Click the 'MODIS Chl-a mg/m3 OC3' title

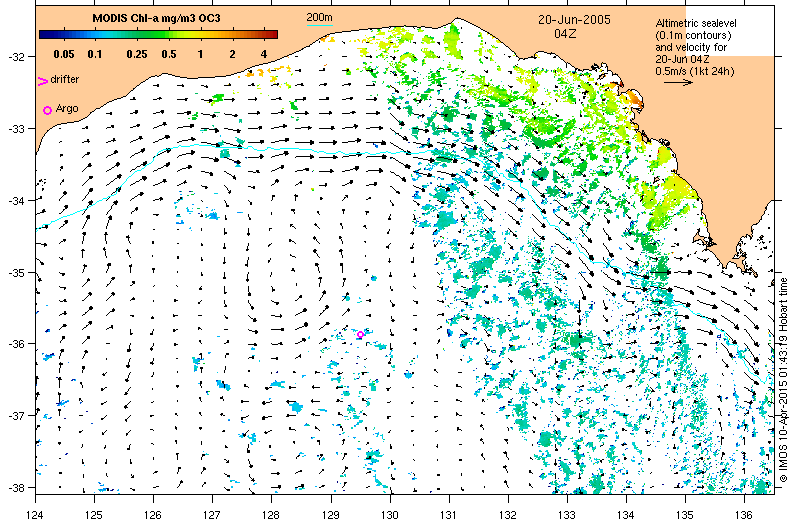[156, 18]
